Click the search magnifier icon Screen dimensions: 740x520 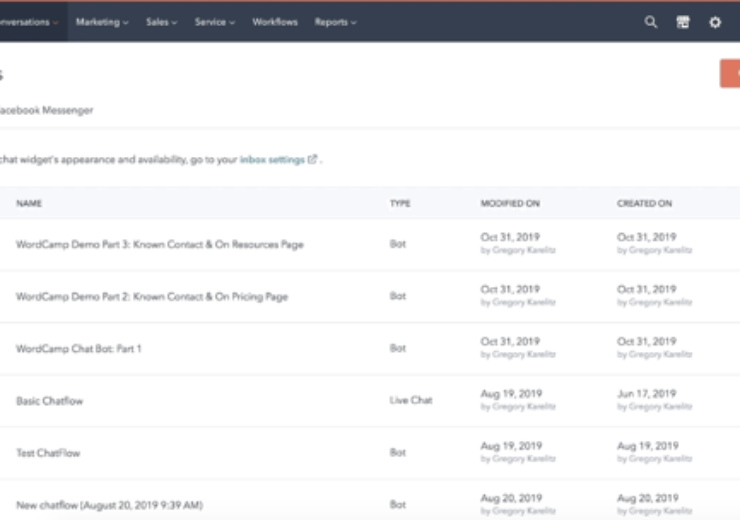651,22
